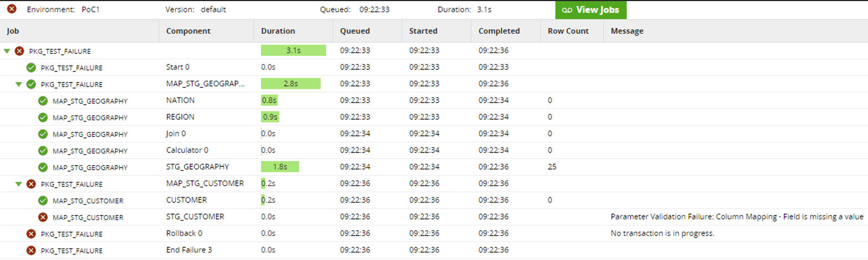
Task: Click red error icon on STG_CUSTOMER row
Action: [x=43, y=217]
